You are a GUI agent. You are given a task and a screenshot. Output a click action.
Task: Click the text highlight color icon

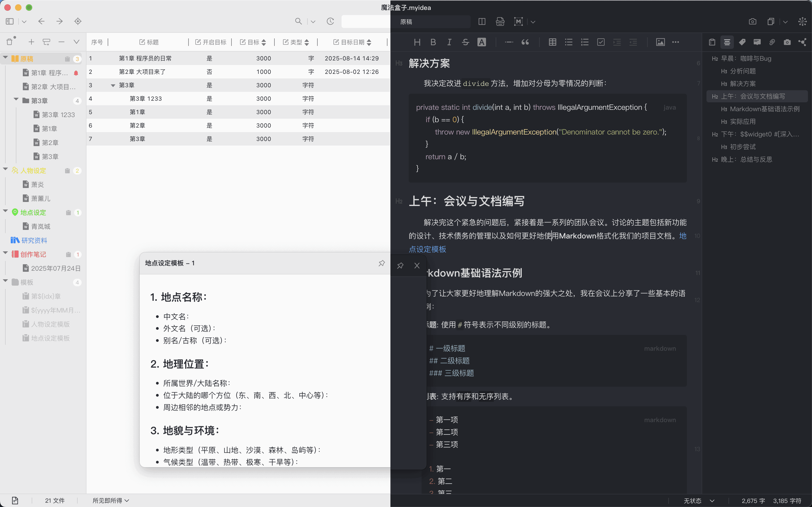[x=481, y=42]
